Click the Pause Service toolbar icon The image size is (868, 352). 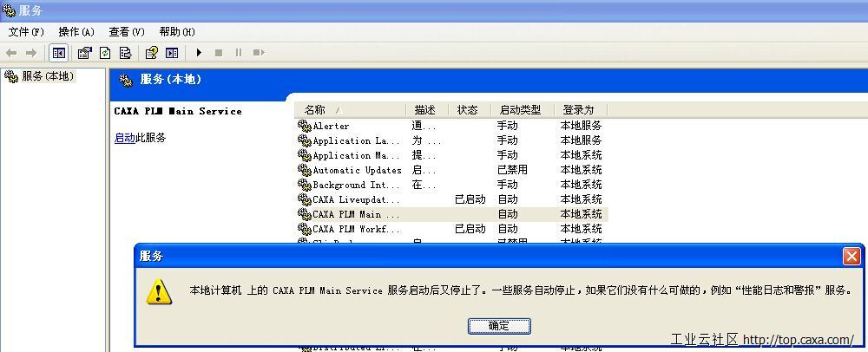tap(239, 53)
